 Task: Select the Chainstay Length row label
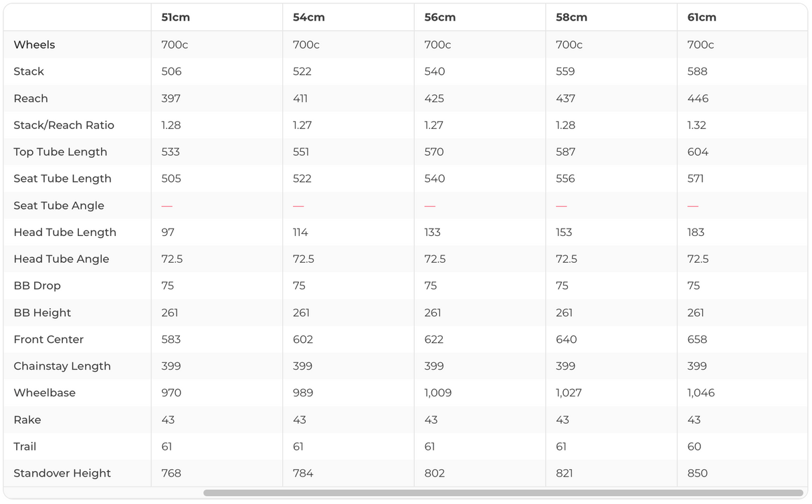[x=62, y=366]
